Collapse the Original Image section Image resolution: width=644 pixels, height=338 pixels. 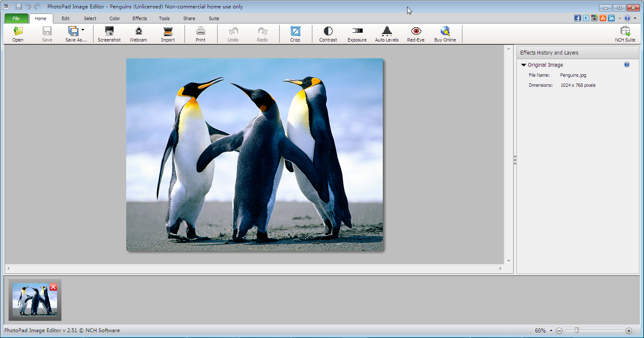(x=524, y=65)
